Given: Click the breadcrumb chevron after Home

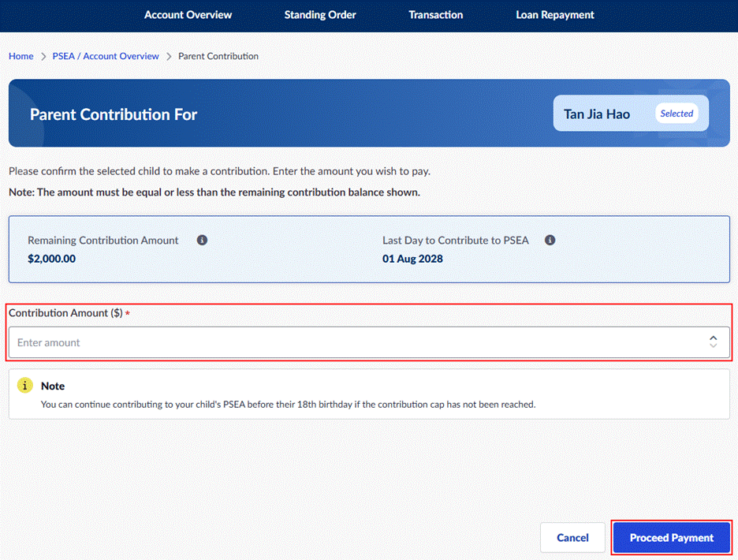Looking at the screenshot, I should click(43, 57).
